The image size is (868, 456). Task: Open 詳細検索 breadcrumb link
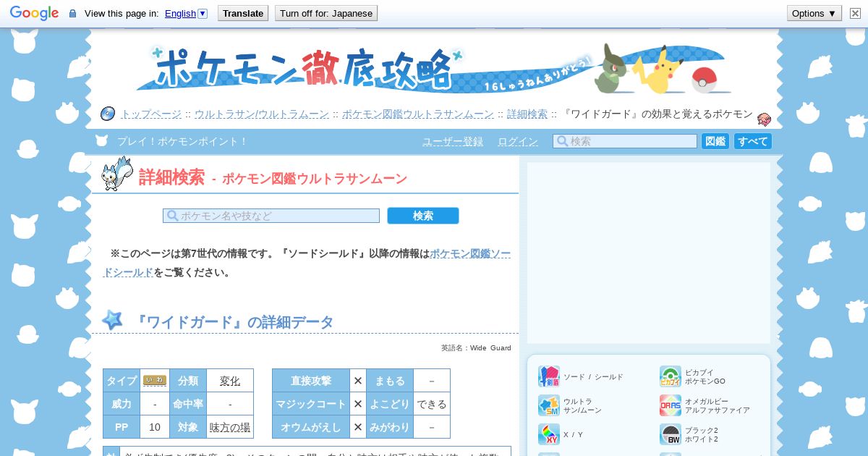[x=527, y=114]
